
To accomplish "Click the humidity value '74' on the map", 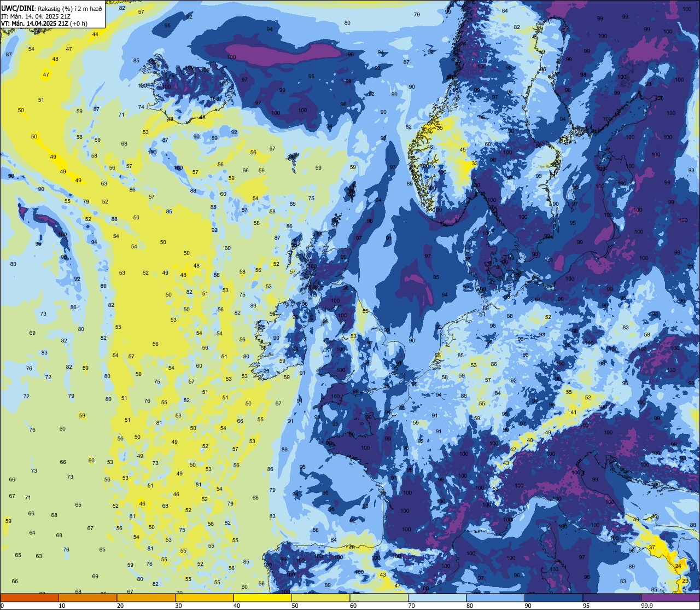I will coord(141,107).
